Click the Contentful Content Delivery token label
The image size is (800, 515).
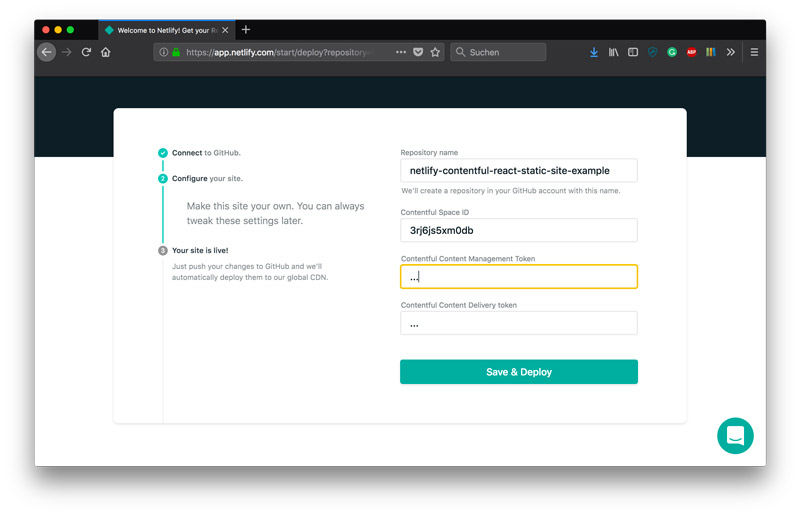tap(459, 305)
